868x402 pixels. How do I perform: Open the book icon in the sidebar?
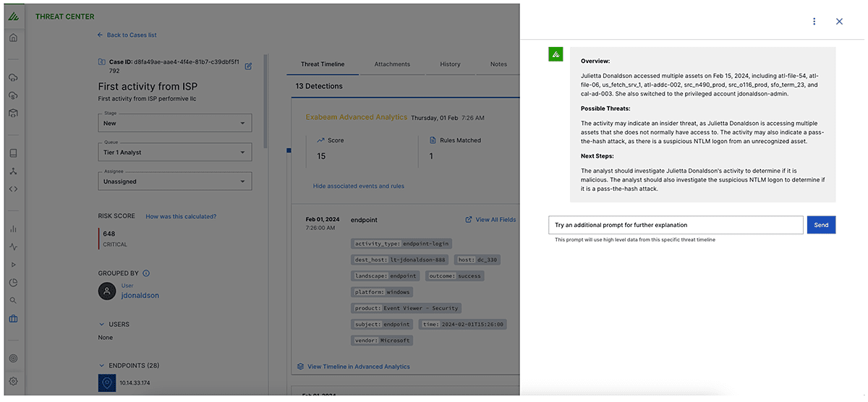pos(13,153)
